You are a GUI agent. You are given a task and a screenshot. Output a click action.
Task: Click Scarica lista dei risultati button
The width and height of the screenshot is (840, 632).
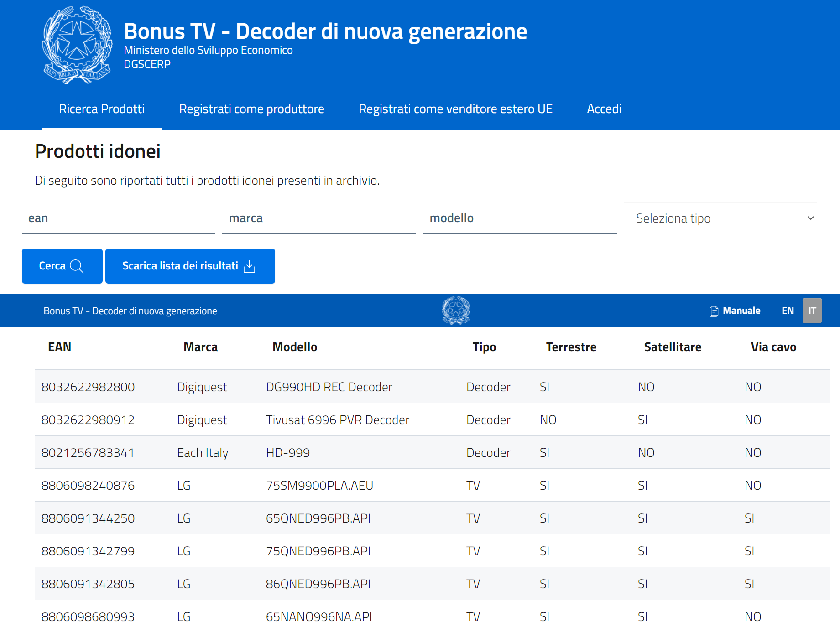tap(190, 266)
